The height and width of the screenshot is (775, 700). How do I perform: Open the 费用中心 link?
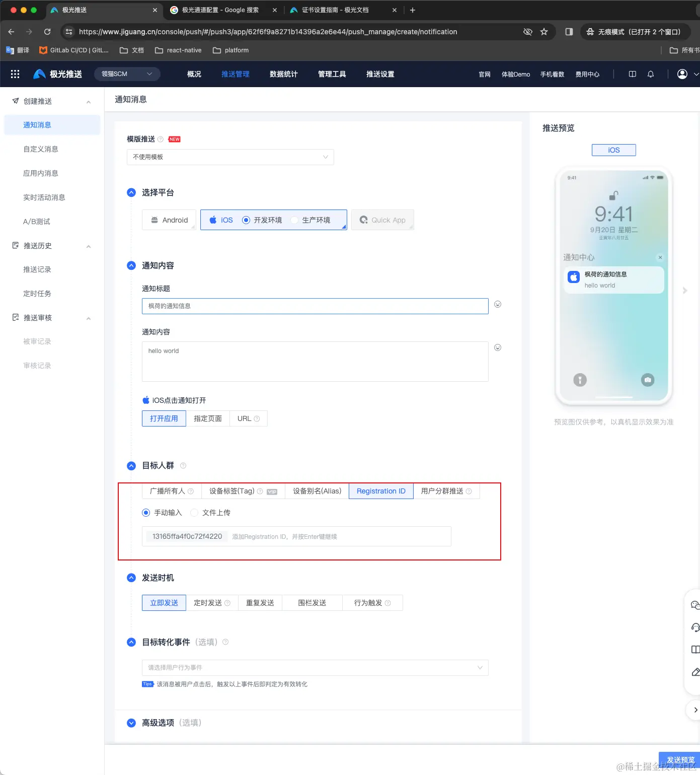pyautogui.click(x=588, y=75)
